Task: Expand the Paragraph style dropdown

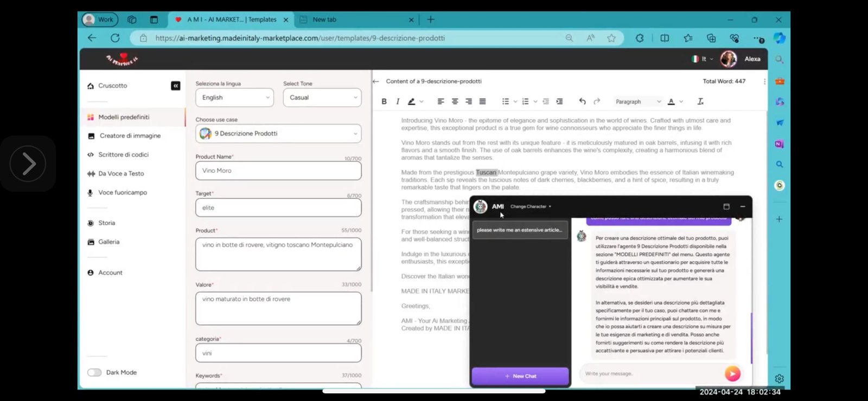Action: pyautogui.click(x=638, y=101)
